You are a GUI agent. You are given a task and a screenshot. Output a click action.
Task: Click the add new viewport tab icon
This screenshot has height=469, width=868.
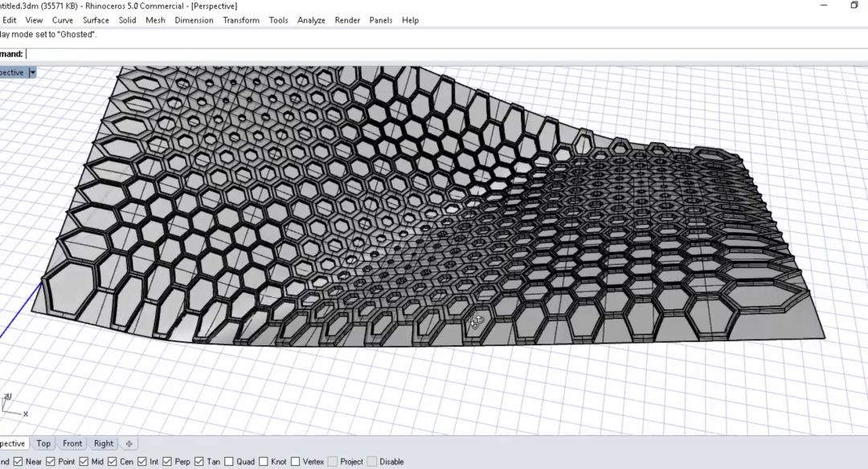(129, 443)
